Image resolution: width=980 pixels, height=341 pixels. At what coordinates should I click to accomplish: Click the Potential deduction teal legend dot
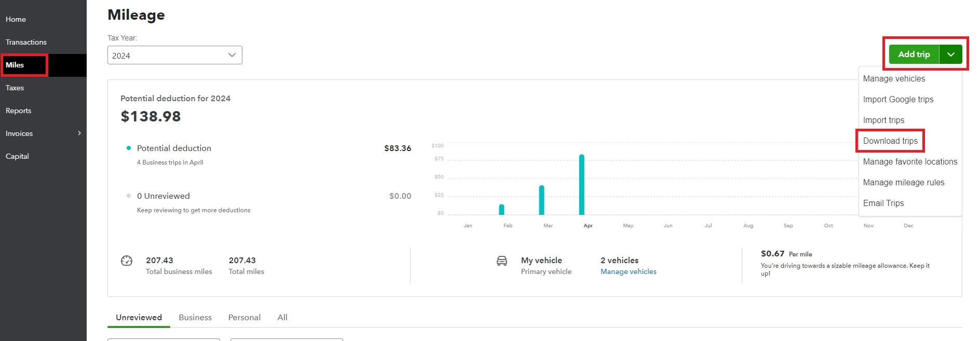129,148
